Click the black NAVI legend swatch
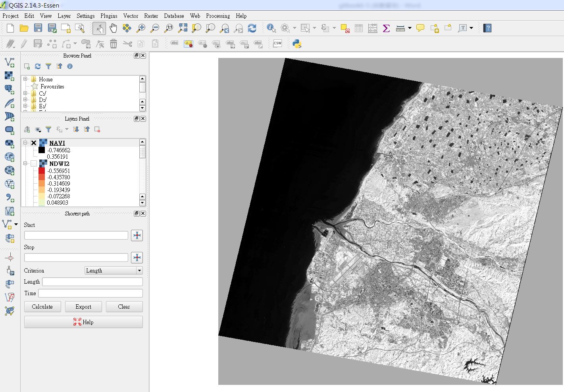 [x=42, y=150]
